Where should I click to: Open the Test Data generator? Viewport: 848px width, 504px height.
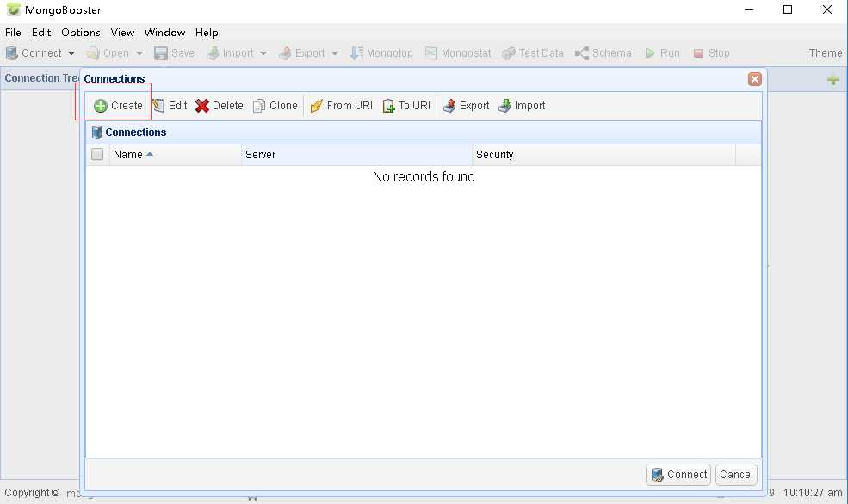[533, 53]
